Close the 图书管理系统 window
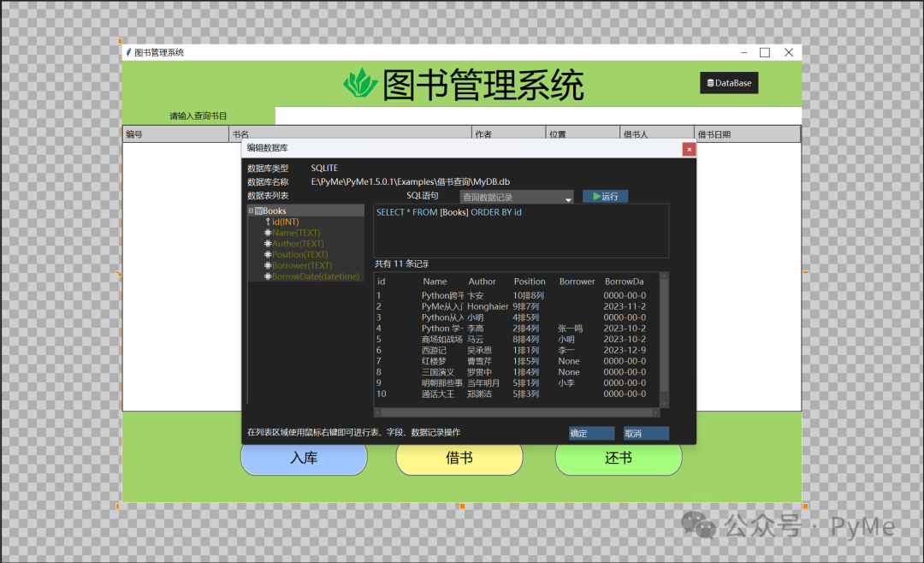This screenshot has height=563, width=924. coord(789,52)
